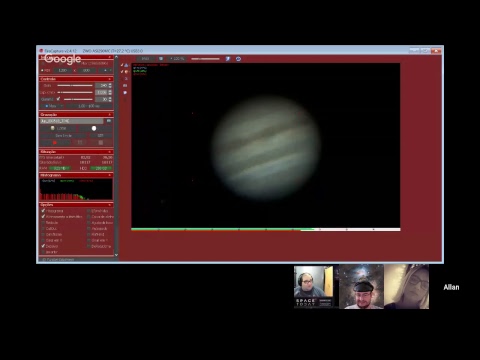Image resolution: width=480 pixels, height=360 pixels.
Task: Open the capture folder icon beside filename
Action: (x=109, y=121)
